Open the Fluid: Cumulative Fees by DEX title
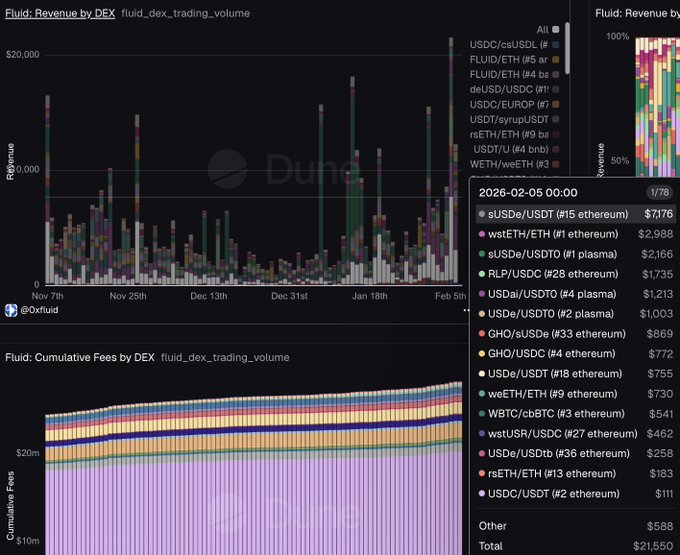 click(x=80, y=358)
